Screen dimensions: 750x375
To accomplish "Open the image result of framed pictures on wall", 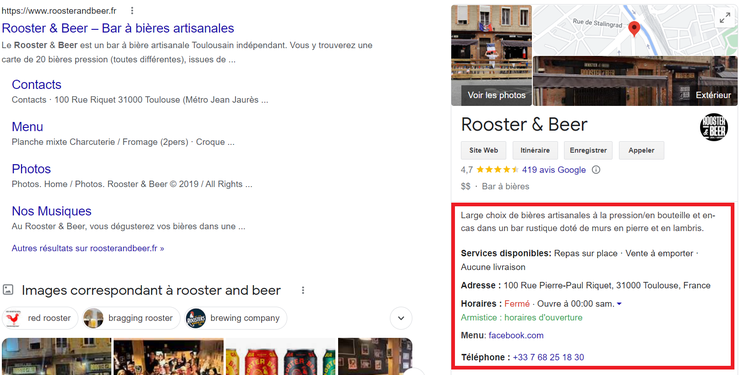I will tap(375, 356).
